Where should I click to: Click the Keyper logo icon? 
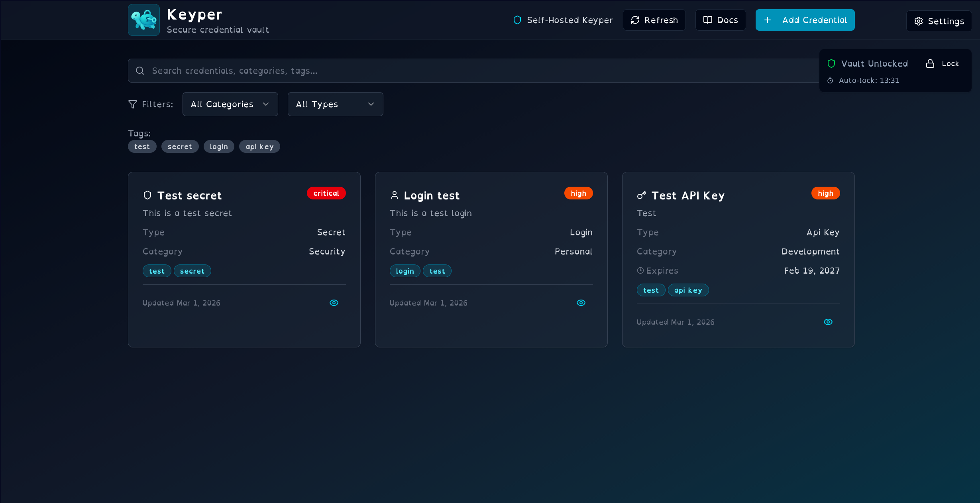[143, 20]
